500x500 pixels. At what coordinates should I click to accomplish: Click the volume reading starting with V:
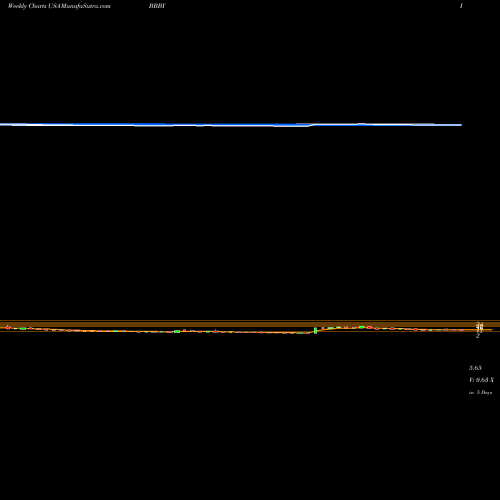[481, 380]
